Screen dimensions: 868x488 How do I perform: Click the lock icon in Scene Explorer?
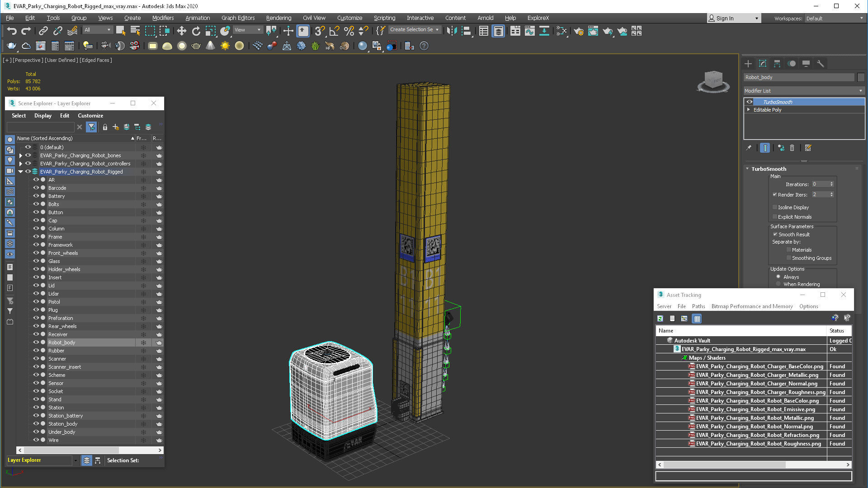105,127
